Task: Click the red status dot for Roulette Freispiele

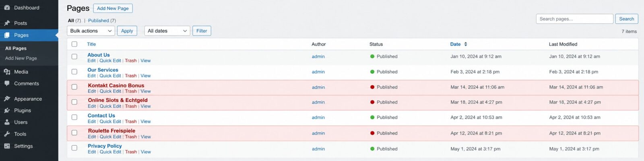Action: (x=372, y=133)
